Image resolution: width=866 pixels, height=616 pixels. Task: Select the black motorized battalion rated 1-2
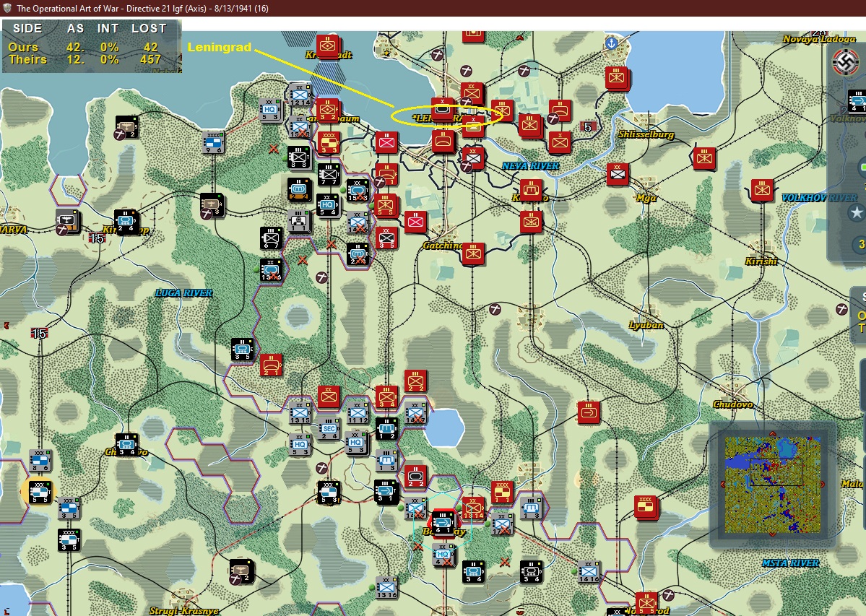coord(386,429)
